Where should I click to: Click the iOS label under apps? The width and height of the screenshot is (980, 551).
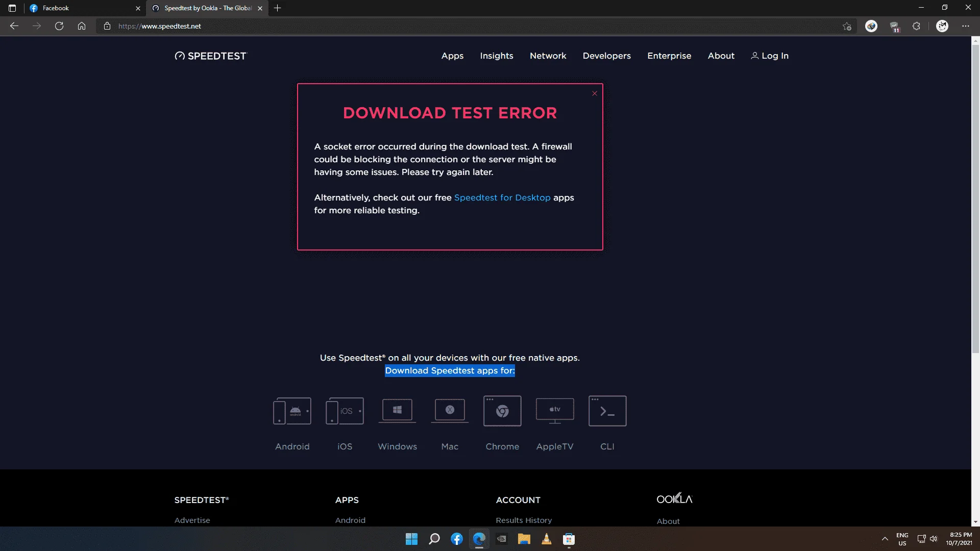coord(345,447)
